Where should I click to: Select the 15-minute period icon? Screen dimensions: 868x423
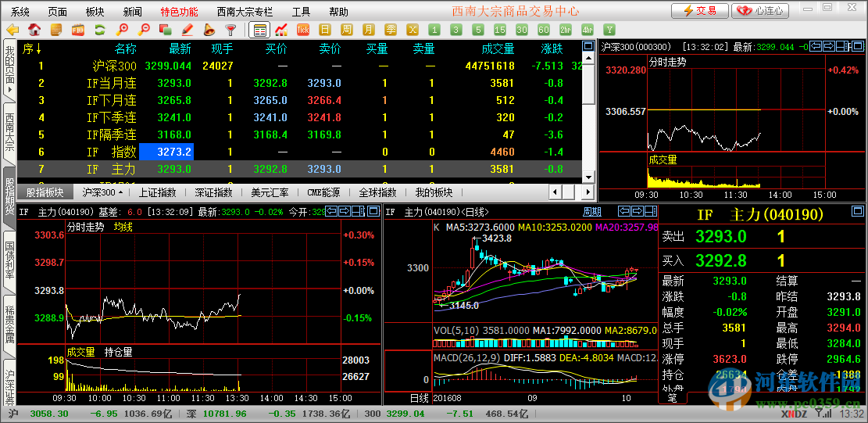coord(500,30)
